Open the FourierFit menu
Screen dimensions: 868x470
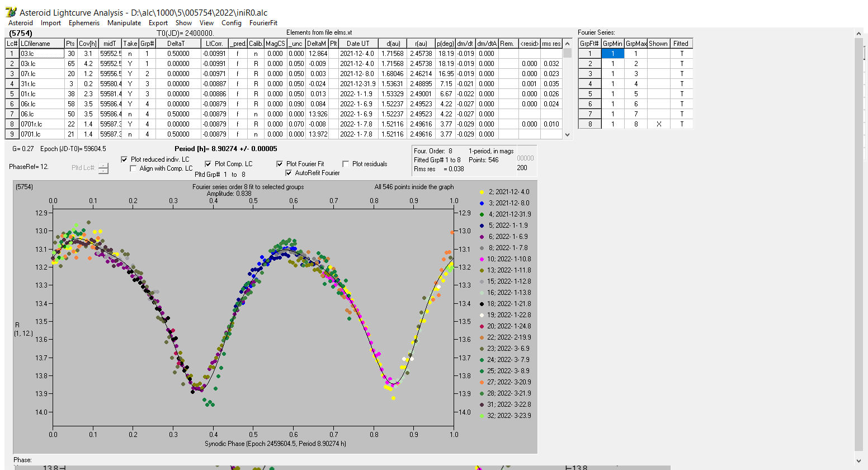click(x=263, y=23)
